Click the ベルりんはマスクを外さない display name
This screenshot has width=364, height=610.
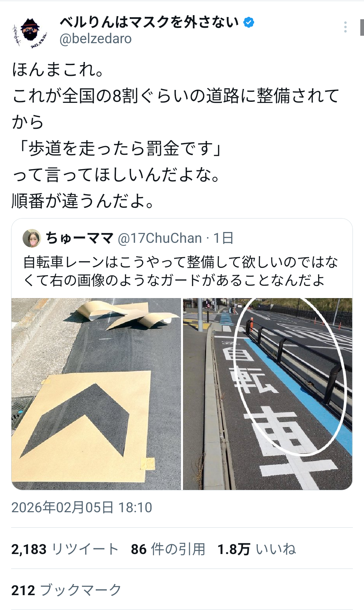pos(149,22)
